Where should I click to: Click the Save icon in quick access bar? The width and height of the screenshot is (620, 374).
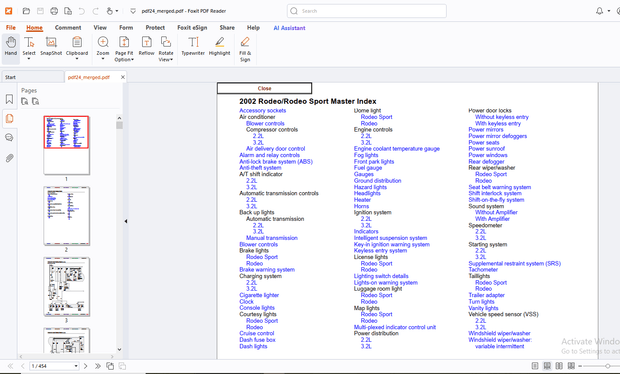coord(40,11)
